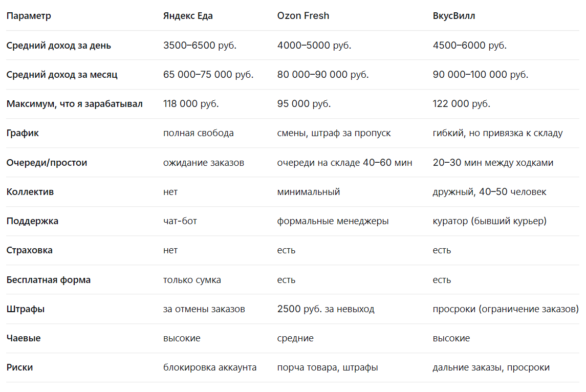Click очереди на складе 40–60 мин cell
This screenshot has width=586, height=392.
click(x=344, y=163)
